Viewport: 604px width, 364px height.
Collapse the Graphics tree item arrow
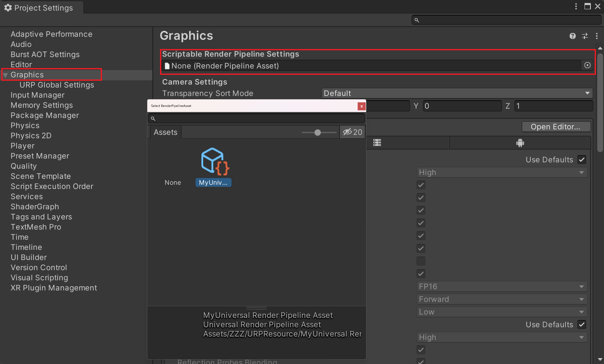click(x=6, y=75)
